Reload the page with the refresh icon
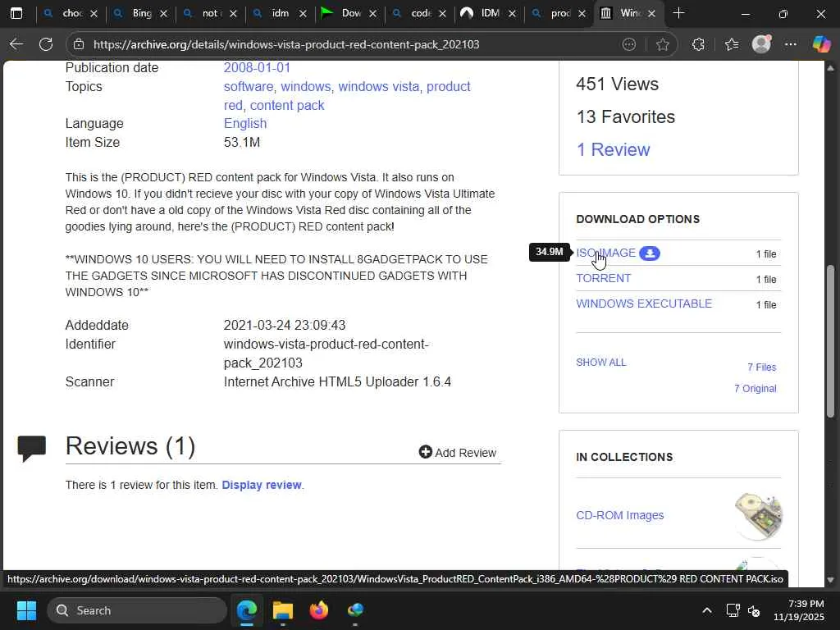Viewport: 840px width, 630px height. tap(46, 44)
